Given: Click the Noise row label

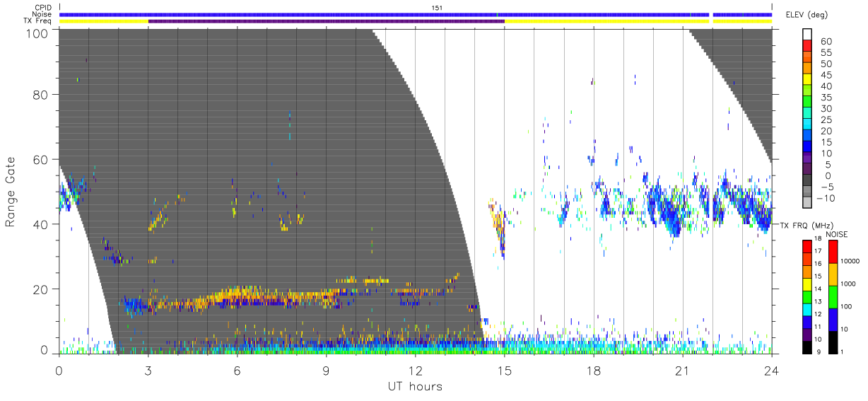Looking at the screenshot, I should tap(43, 14).
